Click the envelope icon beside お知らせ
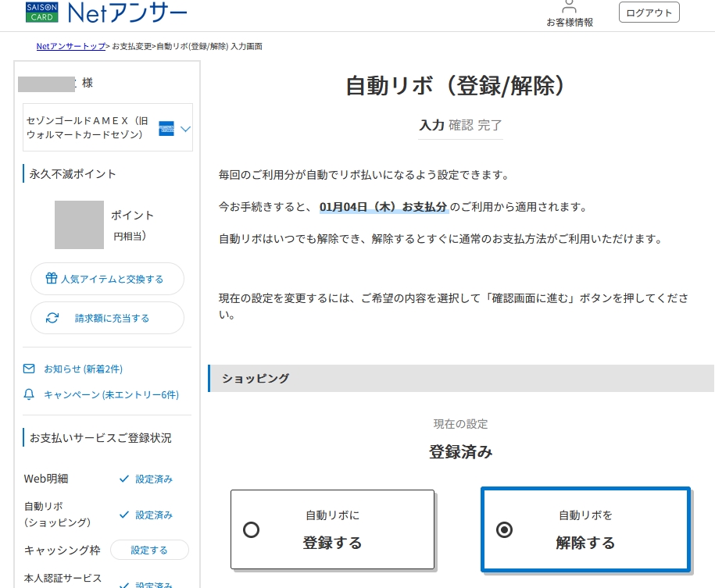The height and width of the screenshot is (588, 715). click(29, 369)
